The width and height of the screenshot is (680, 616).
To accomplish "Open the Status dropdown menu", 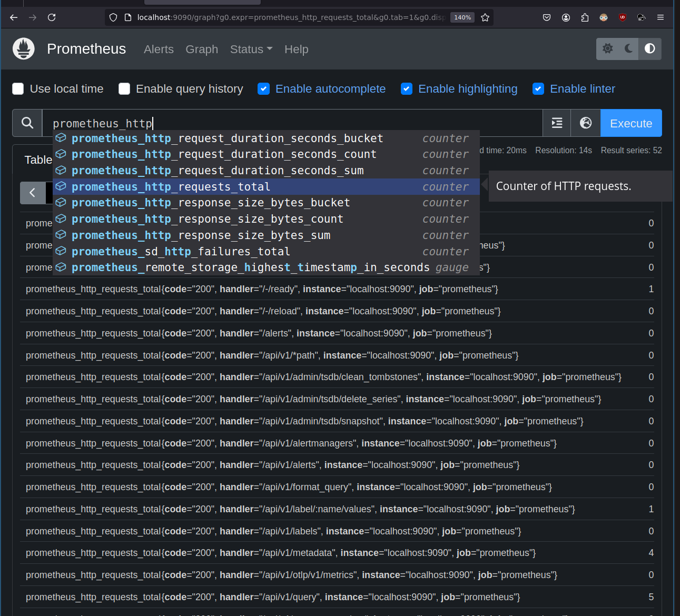I will [x=251, y=49].
